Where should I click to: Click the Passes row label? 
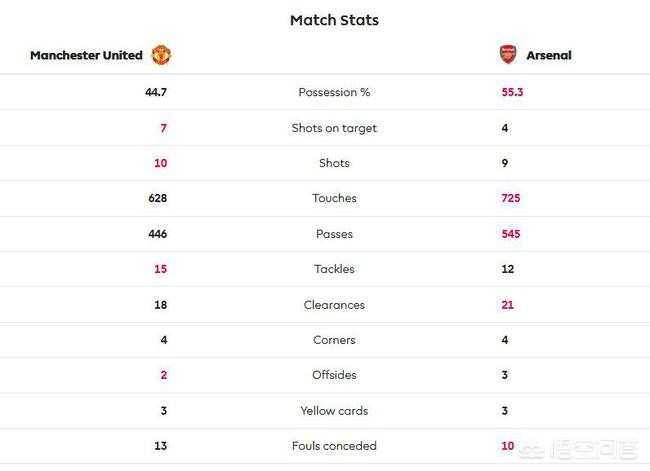click(334, 234)
